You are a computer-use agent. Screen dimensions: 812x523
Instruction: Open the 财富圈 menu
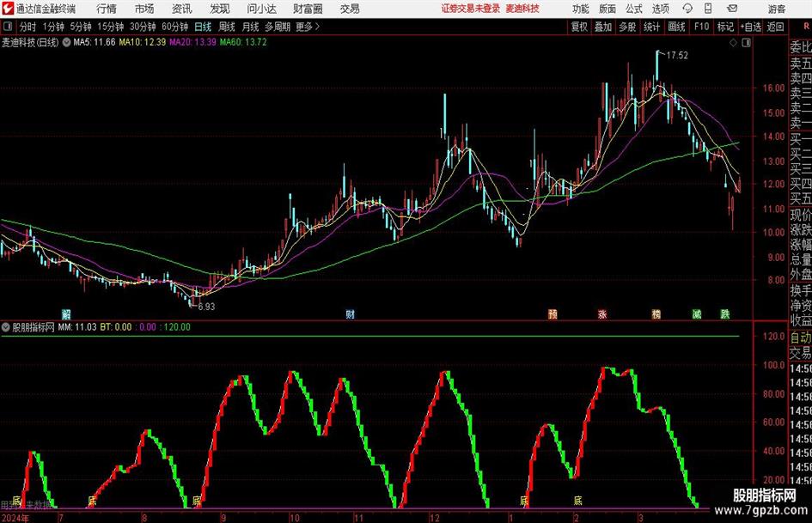308,9
